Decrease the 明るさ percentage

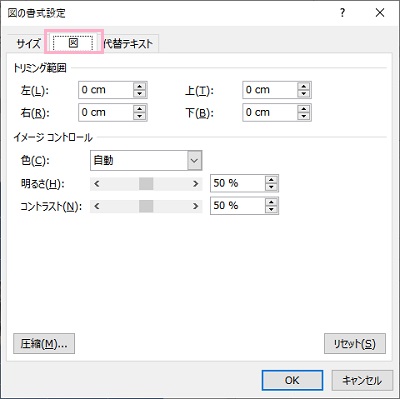click(271, 187)
